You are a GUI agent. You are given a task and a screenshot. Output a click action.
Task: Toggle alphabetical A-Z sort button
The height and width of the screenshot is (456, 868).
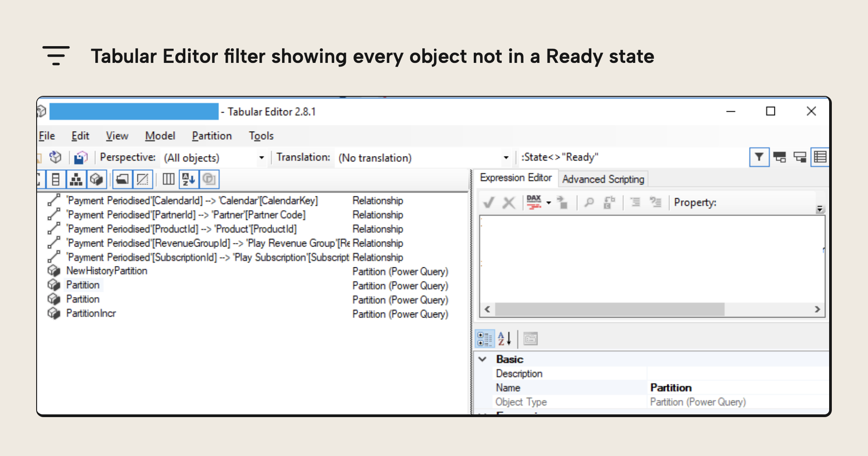click(x=189, y=180)
